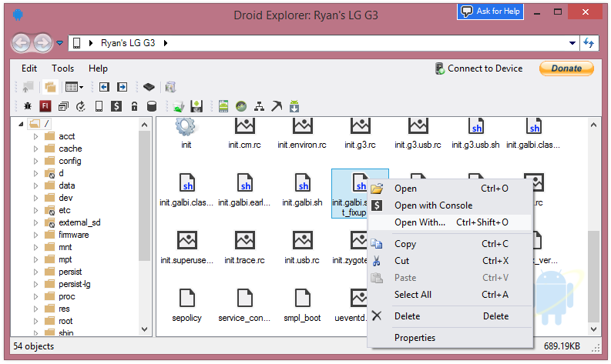Image resolution: width=611 pixels, height=364 pixels.
Task: Open the Help menu
Action: pyautogui.click(x=98, y=68)
